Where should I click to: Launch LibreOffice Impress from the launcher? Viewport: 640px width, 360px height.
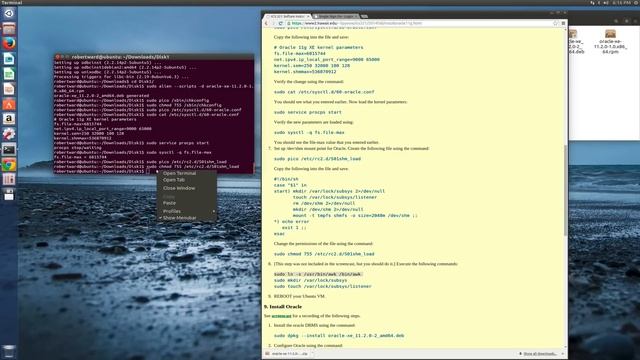point(9,89)
